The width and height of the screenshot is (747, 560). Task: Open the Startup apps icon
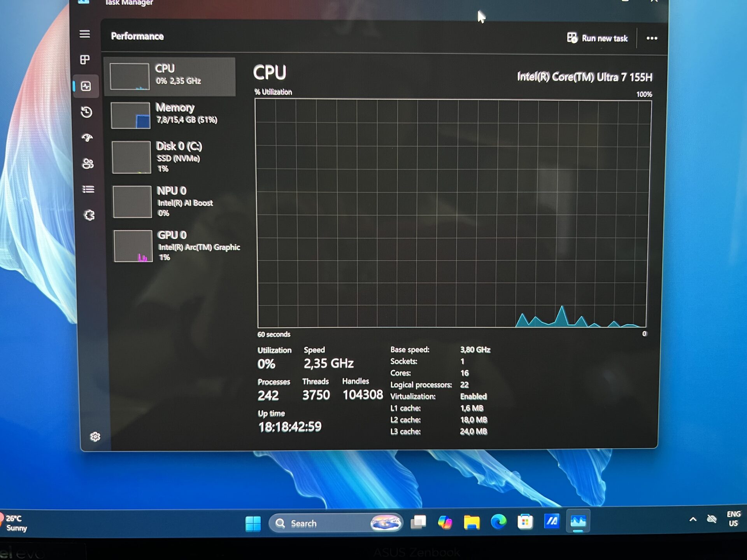pyautogui.click(x=87, y=138)
